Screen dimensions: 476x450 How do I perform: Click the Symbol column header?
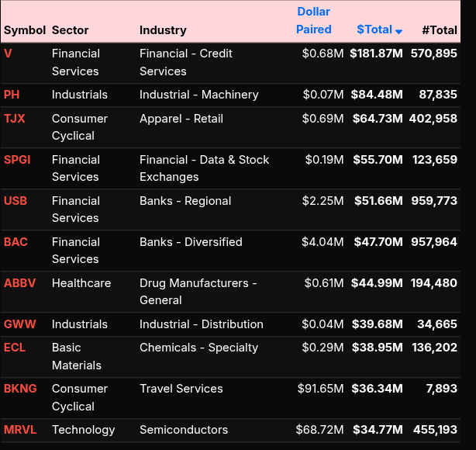[x=25, y=30]
